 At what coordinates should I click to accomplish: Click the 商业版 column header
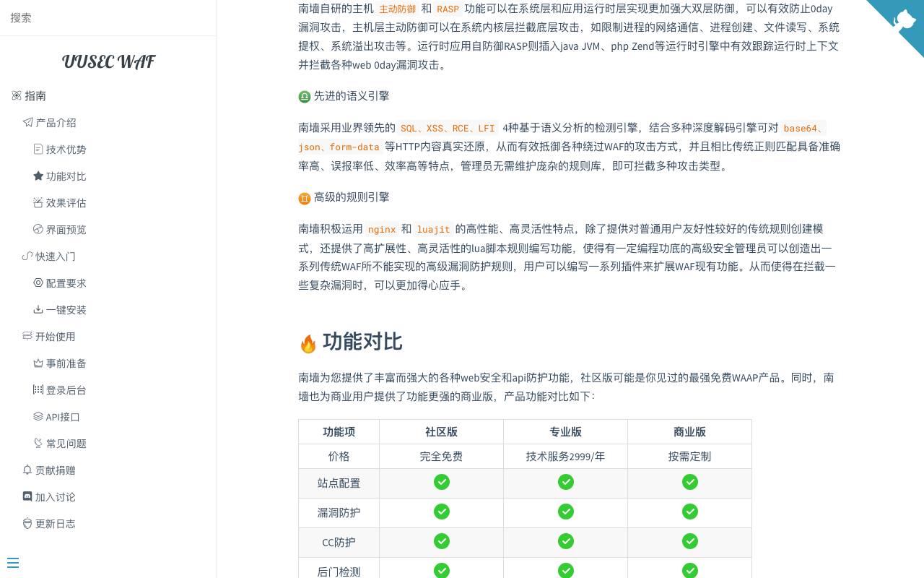pyautogui.click(x=689, y=431)
